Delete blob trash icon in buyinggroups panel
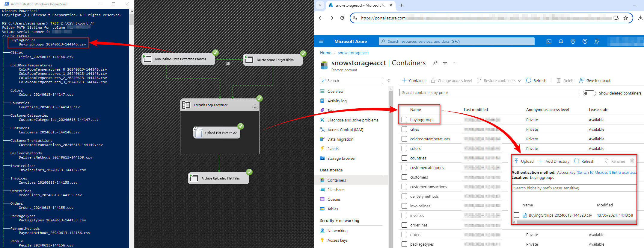 click(x=632, y=161)
